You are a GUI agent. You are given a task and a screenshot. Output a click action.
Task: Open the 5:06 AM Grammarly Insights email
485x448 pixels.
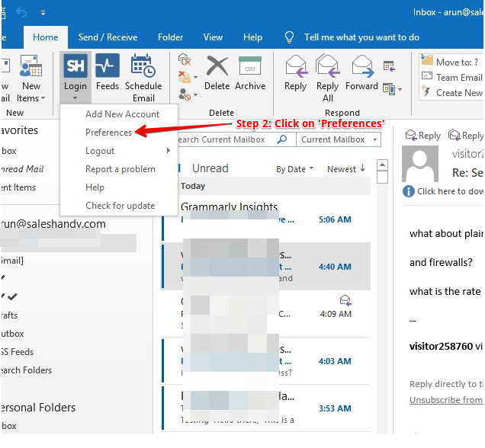(266, 219)
